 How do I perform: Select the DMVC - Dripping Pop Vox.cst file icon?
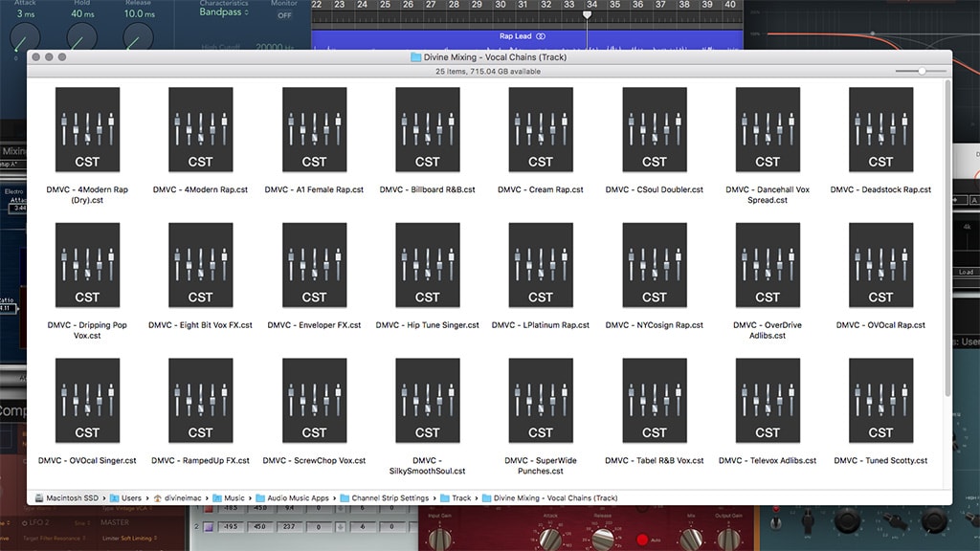(x=87, y=265)
